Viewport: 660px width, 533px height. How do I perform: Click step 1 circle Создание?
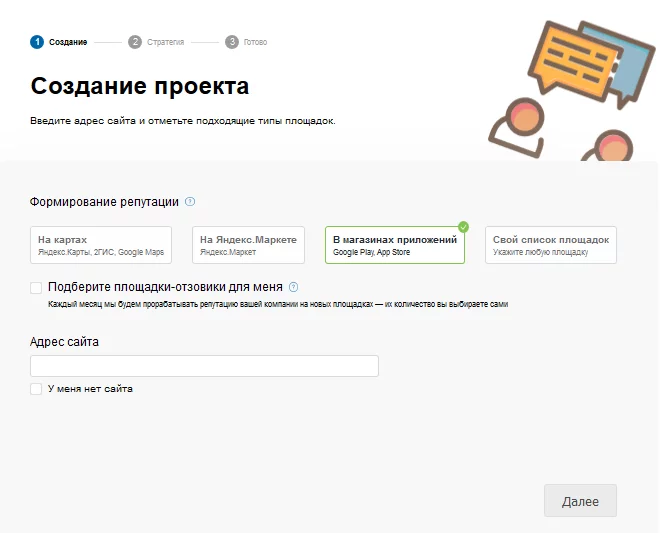37,42
